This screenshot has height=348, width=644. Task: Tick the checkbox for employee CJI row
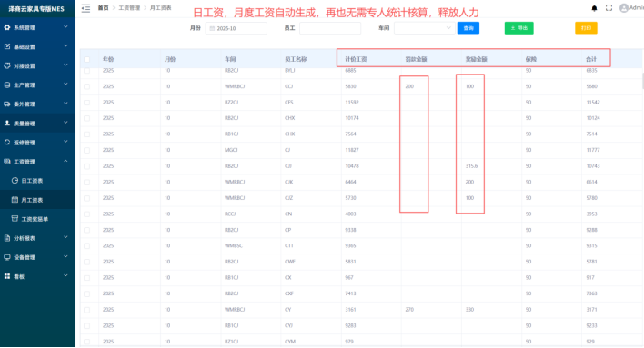click(x=86, y=166)
